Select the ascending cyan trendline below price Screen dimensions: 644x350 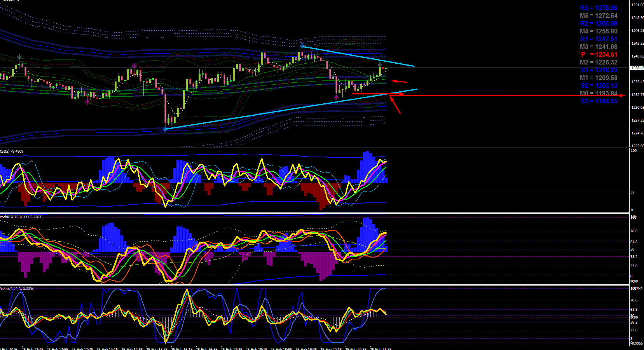pyautogui.click(x=291, y=109)
